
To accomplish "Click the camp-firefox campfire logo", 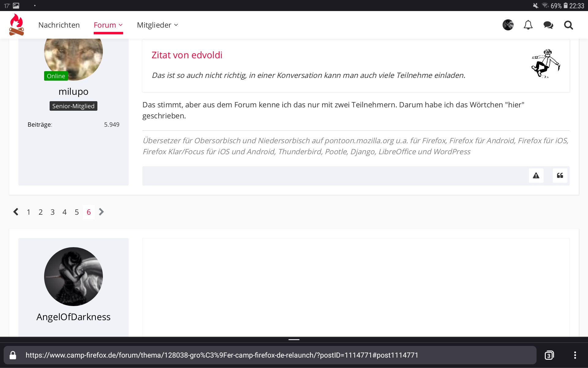I will 17,25.
